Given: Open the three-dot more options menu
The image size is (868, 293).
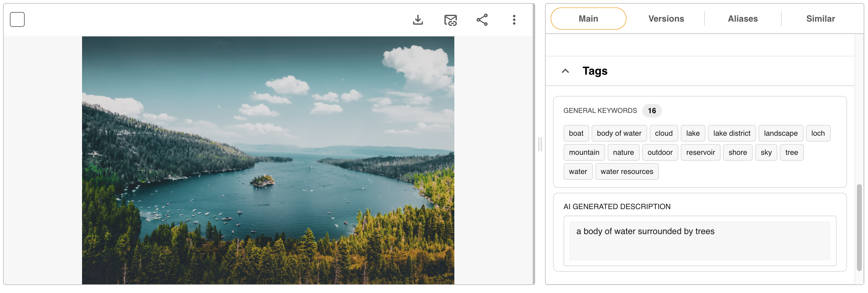Looking at the screenshot, I should point(514,19).
